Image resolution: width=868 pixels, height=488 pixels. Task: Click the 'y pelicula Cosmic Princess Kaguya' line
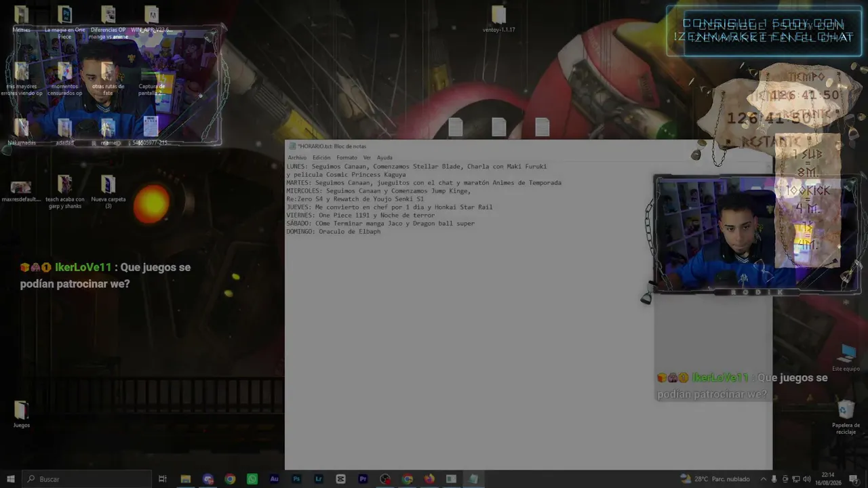346,175
